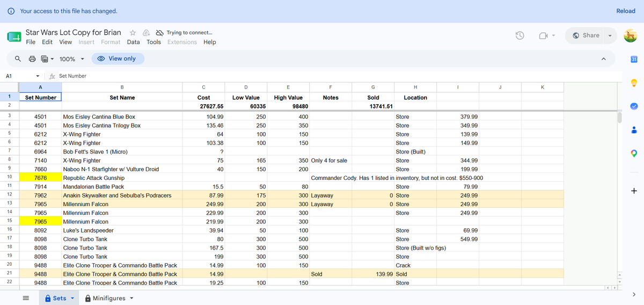Open Google Keep lightbulb icon
Image resolution: width=644 pixels, height=305 pixels.
[633, 82]
